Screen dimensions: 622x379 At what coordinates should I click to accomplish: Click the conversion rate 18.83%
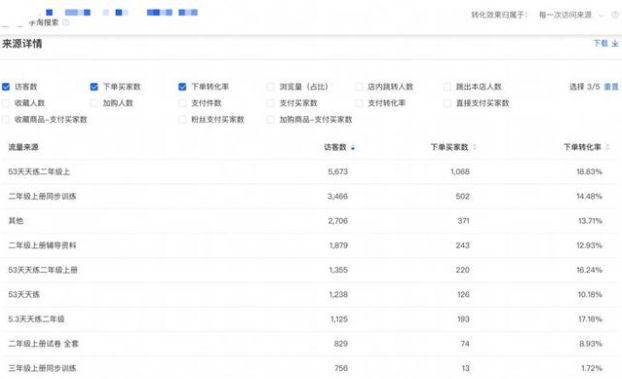click(x=589, y=172)
